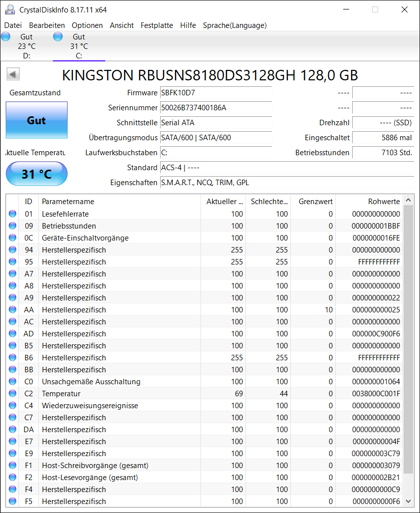Click status orb of Host-Schreibvorgänge row
420x513 pixels.
click(12, 465)
